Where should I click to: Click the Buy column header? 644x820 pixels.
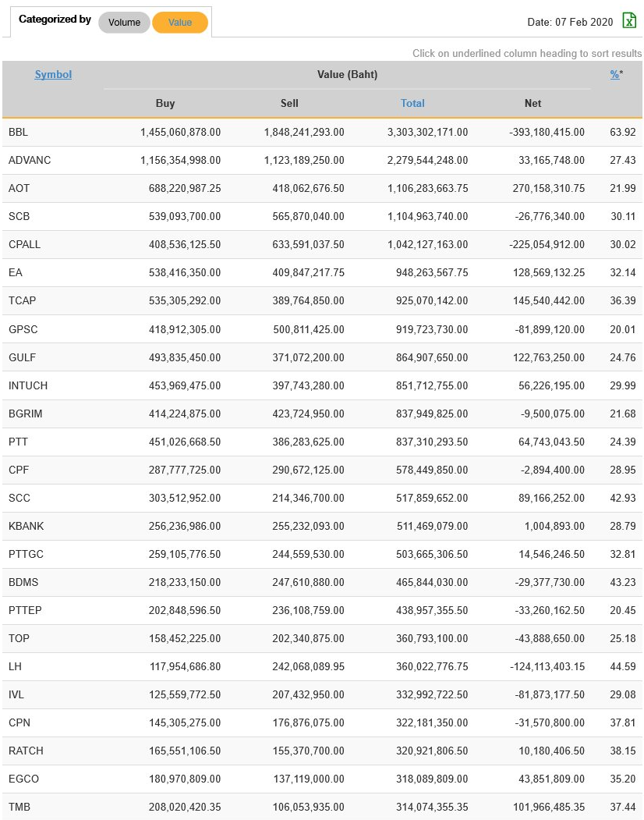(165, 103)
